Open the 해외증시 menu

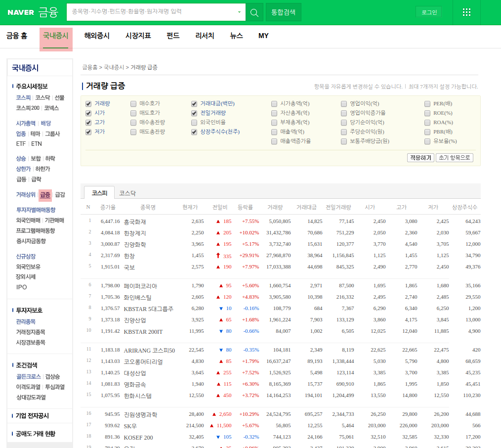97,36
